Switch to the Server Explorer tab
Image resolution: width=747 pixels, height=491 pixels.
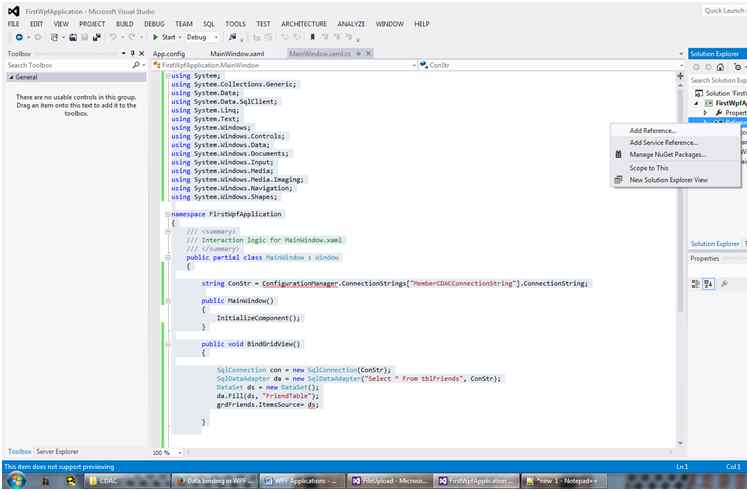58,452
